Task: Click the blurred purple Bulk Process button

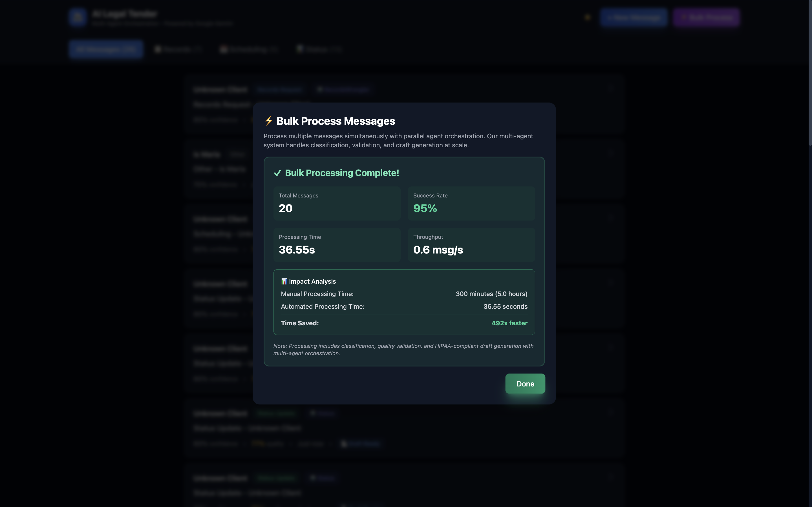Action: (706, 17)
